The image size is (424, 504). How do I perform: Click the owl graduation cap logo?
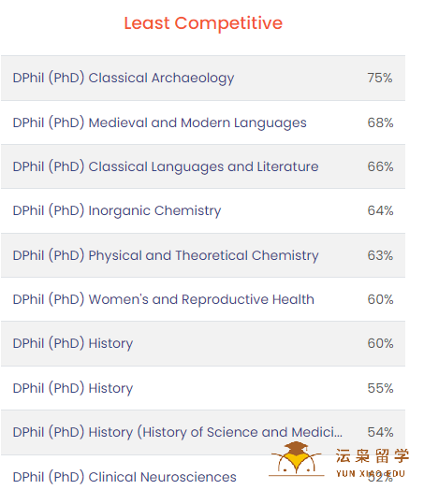pos(297,459)
